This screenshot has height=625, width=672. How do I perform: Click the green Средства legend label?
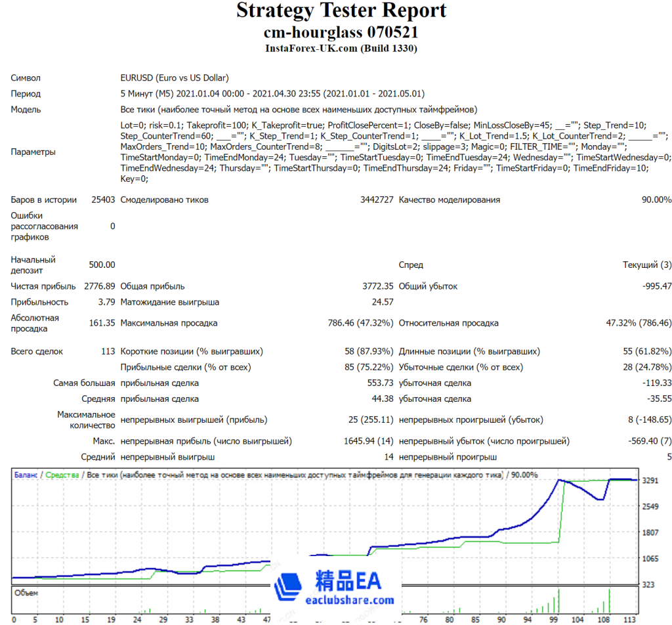point(62,475)
